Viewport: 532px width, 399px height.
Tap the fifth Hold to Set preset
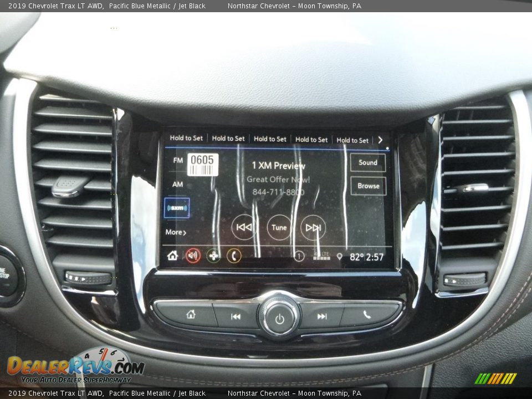pos(352,140)
